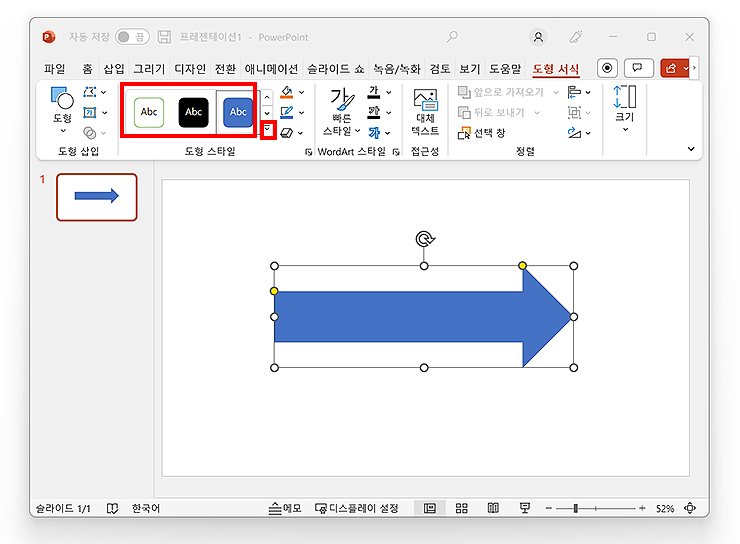Switch to the 디자인 tab
Screen dimensions: 740x544
coord(190,69)
